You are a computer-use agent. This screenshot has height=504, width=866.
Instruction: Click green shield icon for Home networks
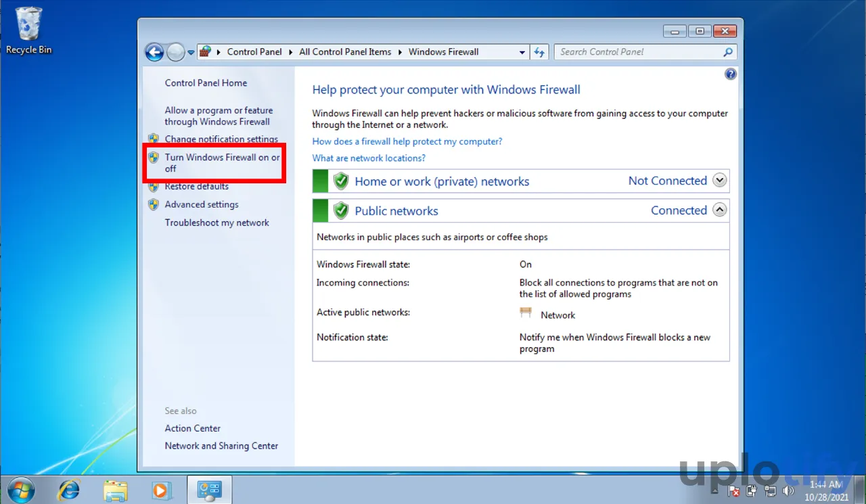(x=341, y=181)
